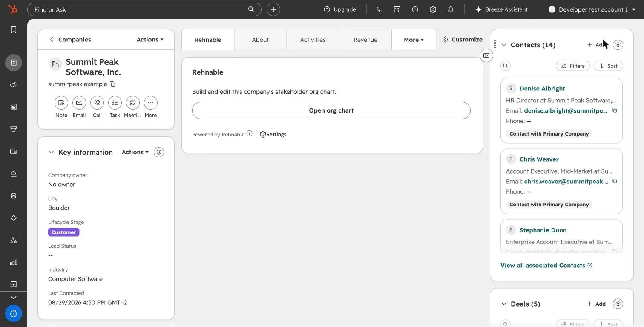Switch to the Revenue tab
Screen dimensions: 644x327
pos(365,40)
